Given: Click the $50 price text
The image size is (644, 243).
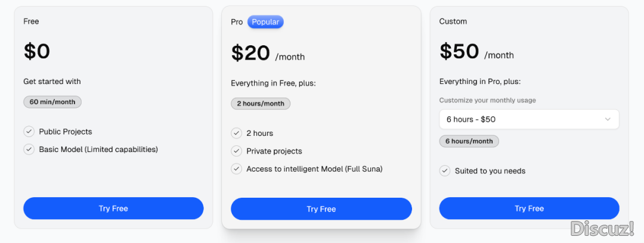Looking at the screenshot, I should pyautogui.click(x=459, y=52).
